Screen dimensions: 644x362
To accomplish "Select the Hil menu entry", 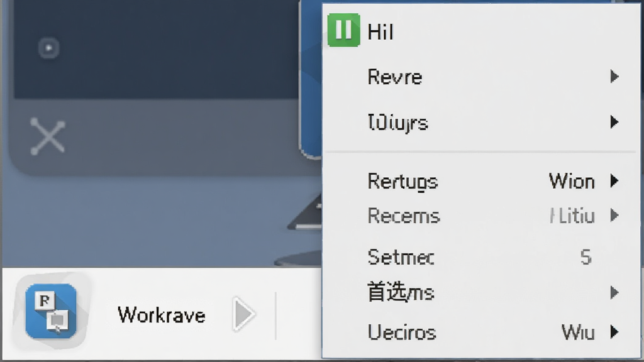I will (x=480, y=31).
